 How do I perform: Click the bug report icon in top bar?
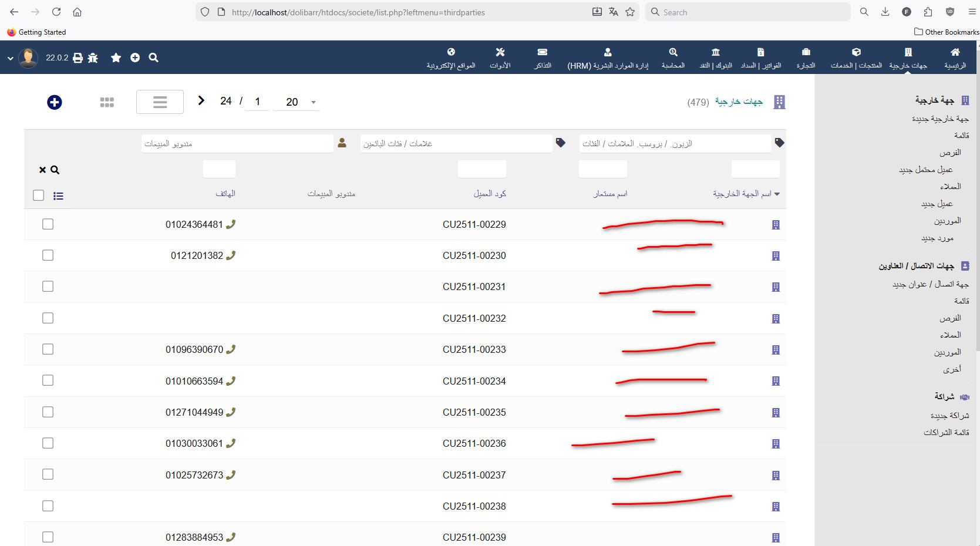tap(93, 58)
